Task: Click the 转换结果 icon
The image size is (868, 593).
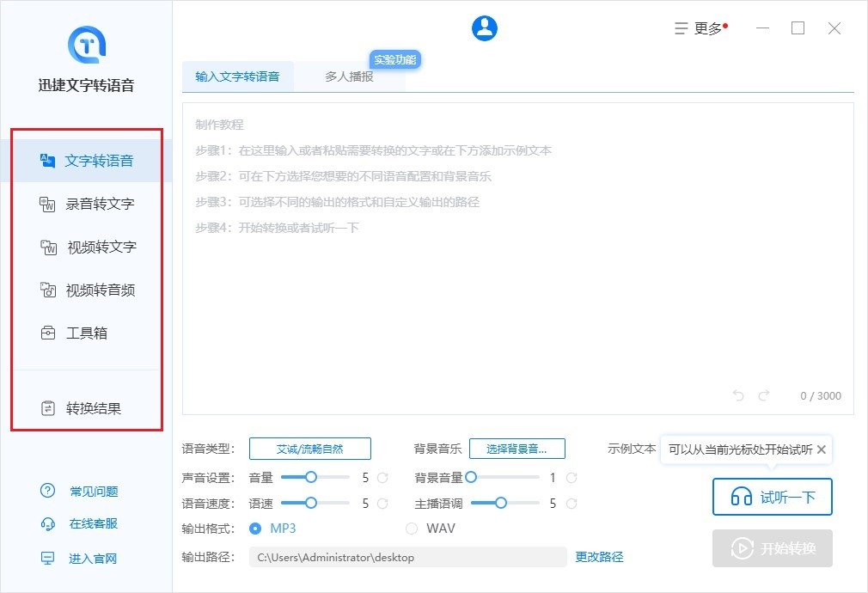Action: [x=48, y=408]
